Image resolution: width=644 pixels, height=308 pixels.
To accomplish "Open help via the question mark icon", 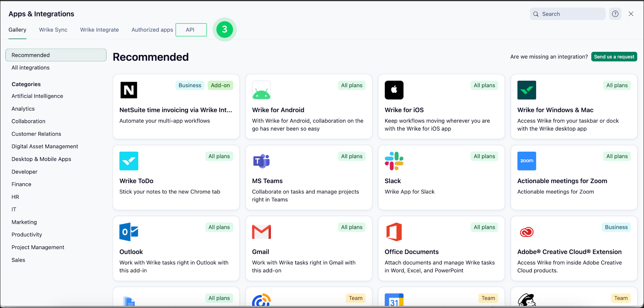I will click(x=615, y=14).
